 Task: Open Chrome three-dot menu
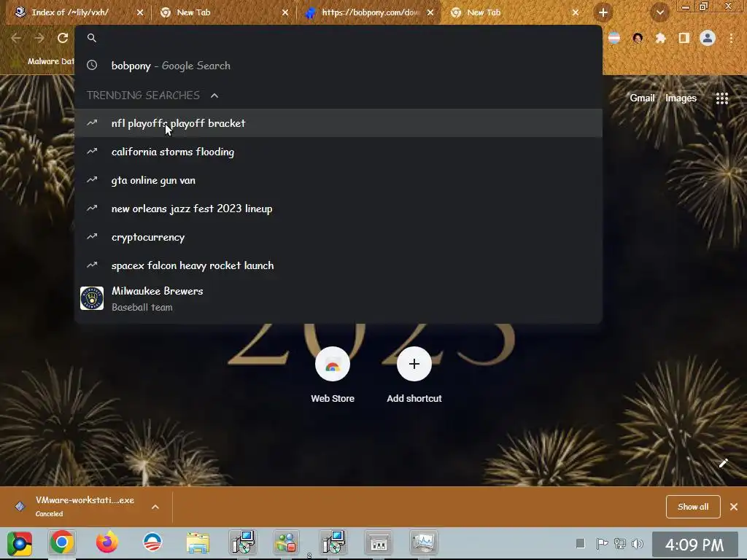coord(731,38)
